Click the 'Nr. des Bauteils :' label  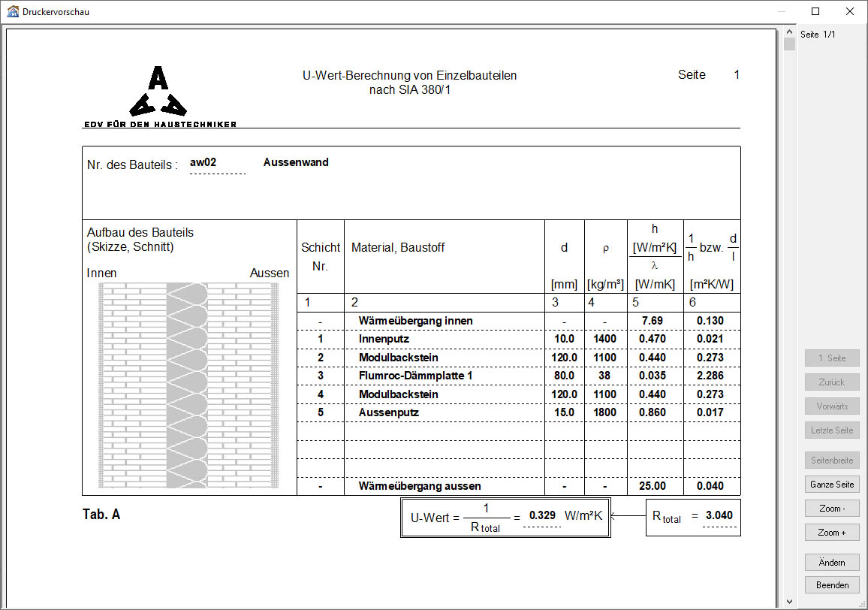click(x=132, y=165)
